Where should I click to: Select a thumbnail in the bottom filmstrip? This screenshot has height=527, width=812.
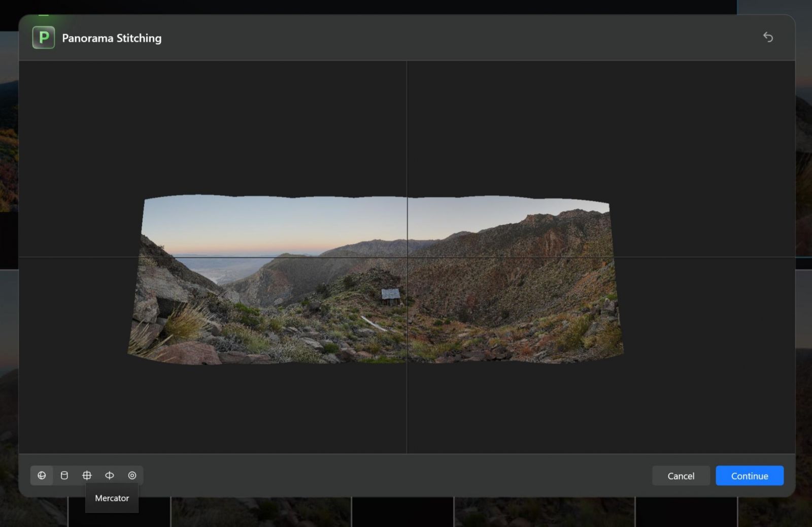261,512
